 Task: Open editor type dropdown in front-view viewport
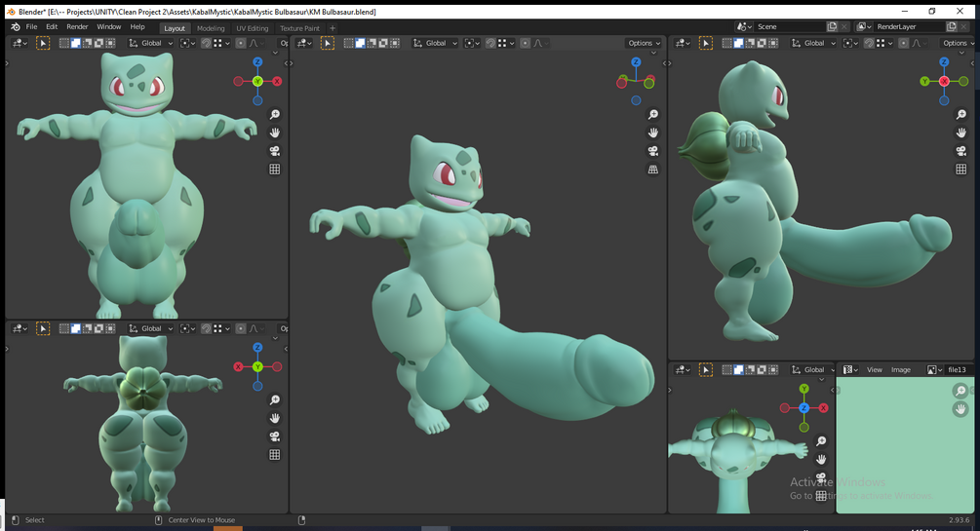(x=20, y=43)
